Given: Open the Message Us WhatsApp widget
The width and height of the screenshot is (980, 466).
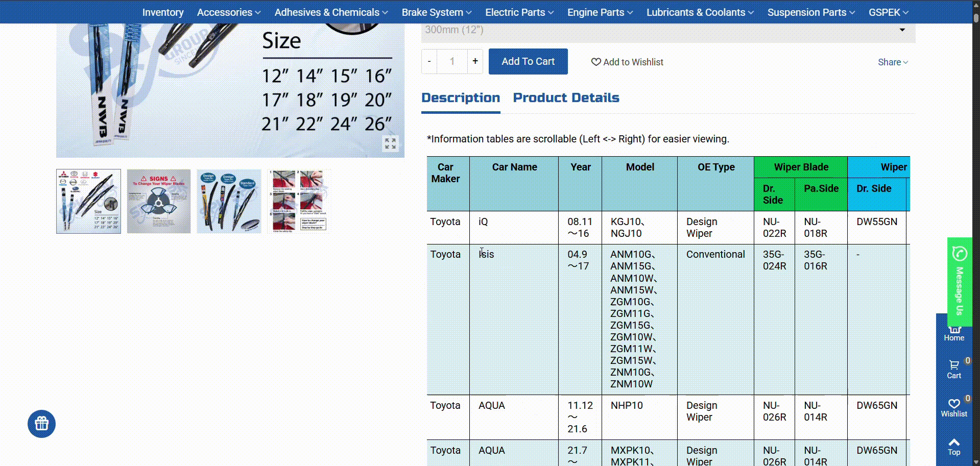Looking at the screenshot, I should pyautogui.click(x=960, y=282).
